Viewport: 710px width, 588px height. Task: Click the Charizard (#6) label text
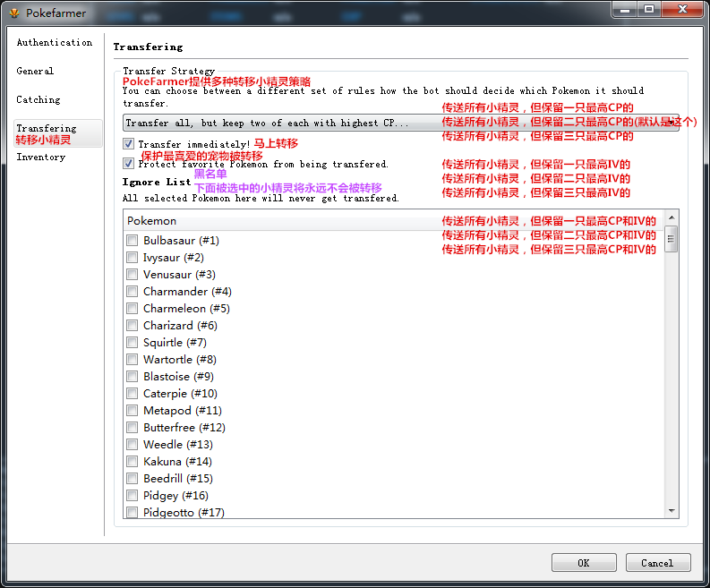point(180,326)
